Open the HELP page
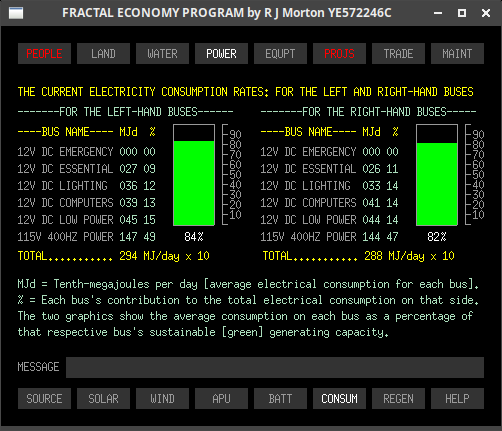This screenshot has width=502, height=431. pos(457,398)
